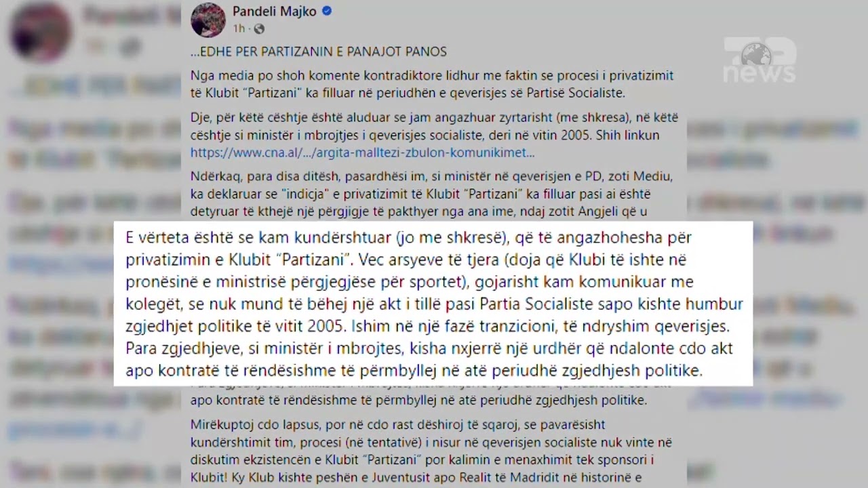Click the highlighted line beginning "zgjedhjet politike të vitit 2005"
The height and width of the screenshot is (488, 868).
click(427, 326)
